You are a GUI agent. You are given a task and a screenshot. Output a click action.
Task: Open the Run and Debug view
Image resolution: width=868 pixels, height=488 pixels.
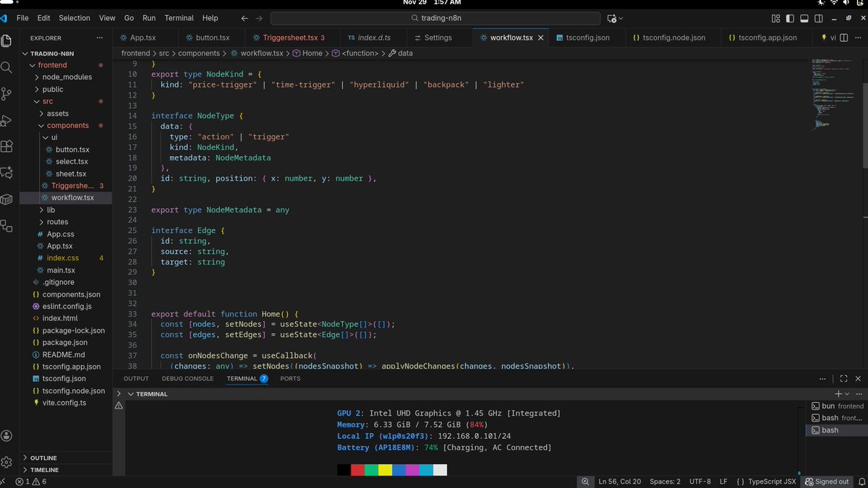[7, 120]
